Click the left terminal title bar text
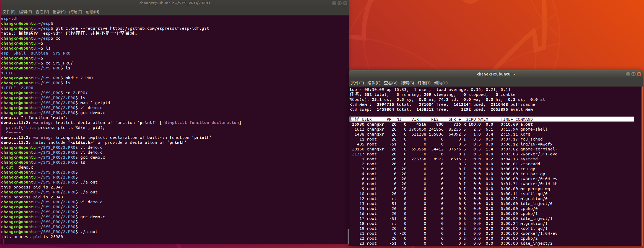 (x=174, y=3)
